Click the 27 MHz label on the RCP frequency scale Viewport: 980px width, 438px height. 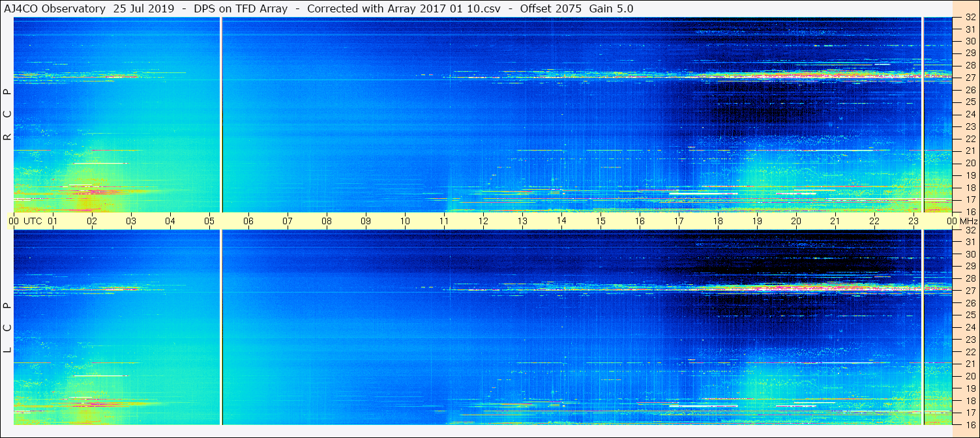(970, 78)
